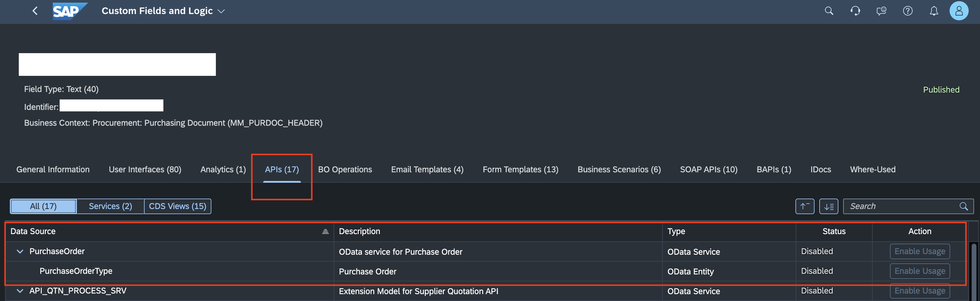Viewport: 980px width, 301px height.
Task: Click the 'Field Type: Text (40)' line
Action: (x=61, y=89)
